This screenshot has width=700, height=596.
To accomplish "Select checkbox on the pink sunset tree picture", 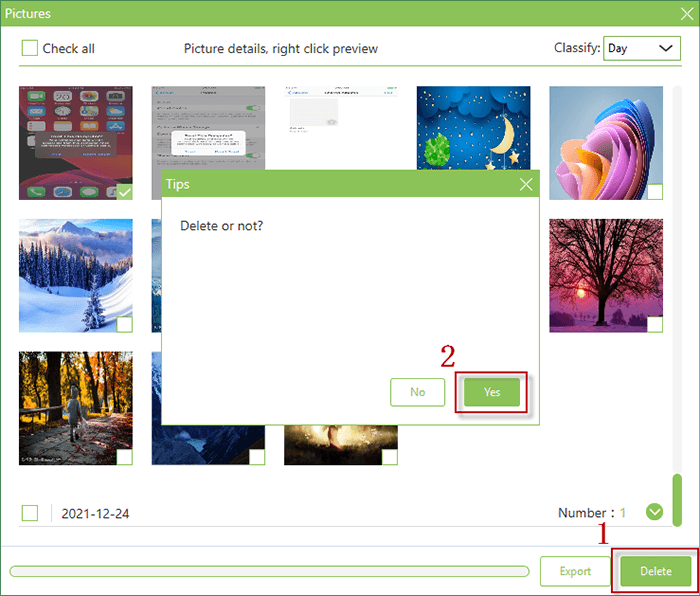I will coord(655,325).
